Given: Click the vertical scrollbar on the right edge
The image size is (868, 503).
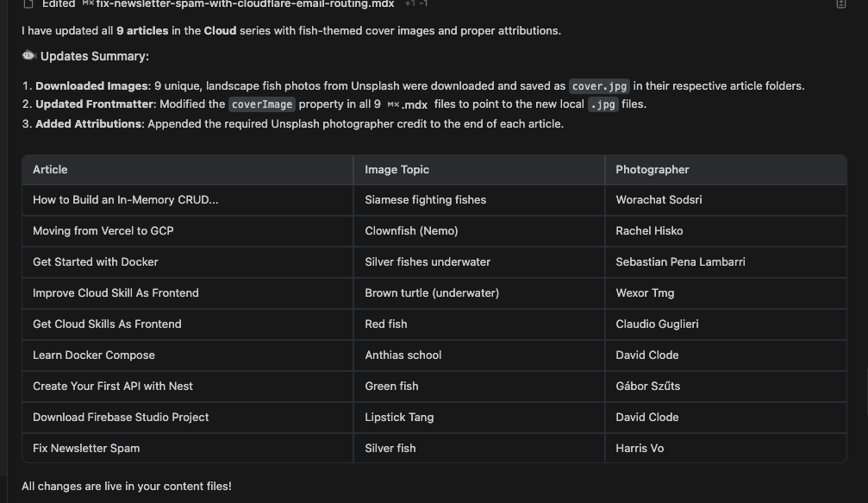Looking at the screenshot, I should coord(866,393).
